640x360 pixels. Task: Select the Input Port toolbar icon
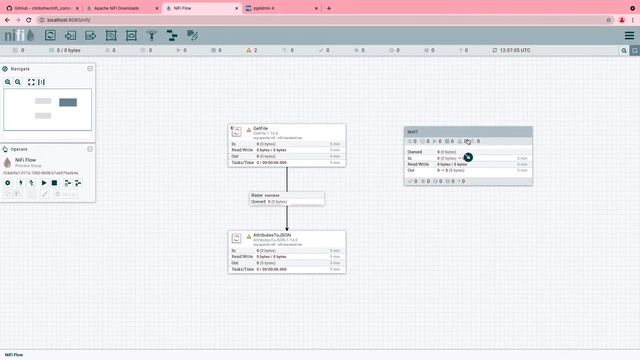(x=70, y=36)
